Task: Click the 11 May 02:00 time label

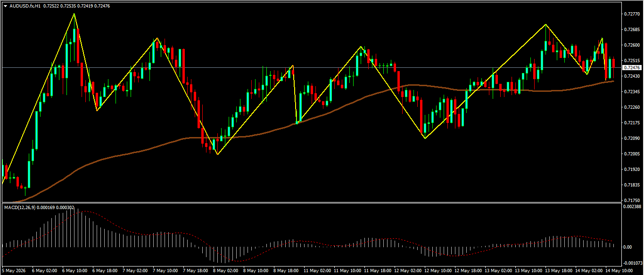Action: click(x=317, y=271)
